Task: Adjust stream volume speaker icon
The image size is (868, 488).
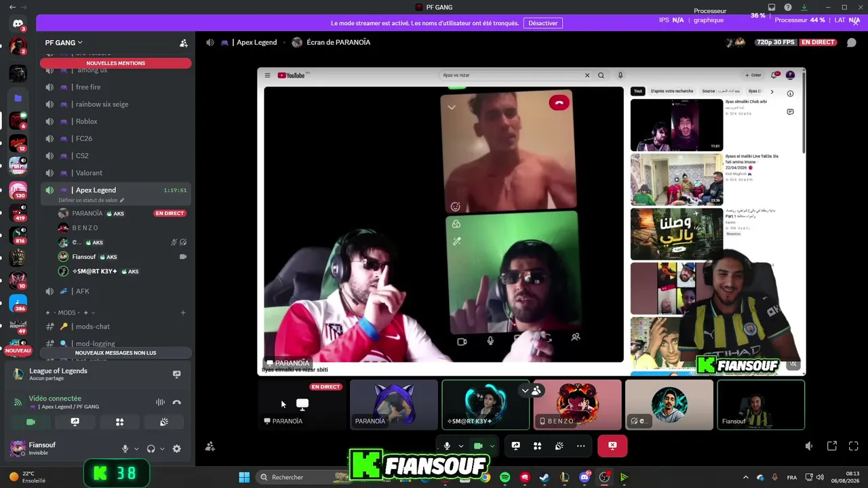Action: tap(809, 446)
